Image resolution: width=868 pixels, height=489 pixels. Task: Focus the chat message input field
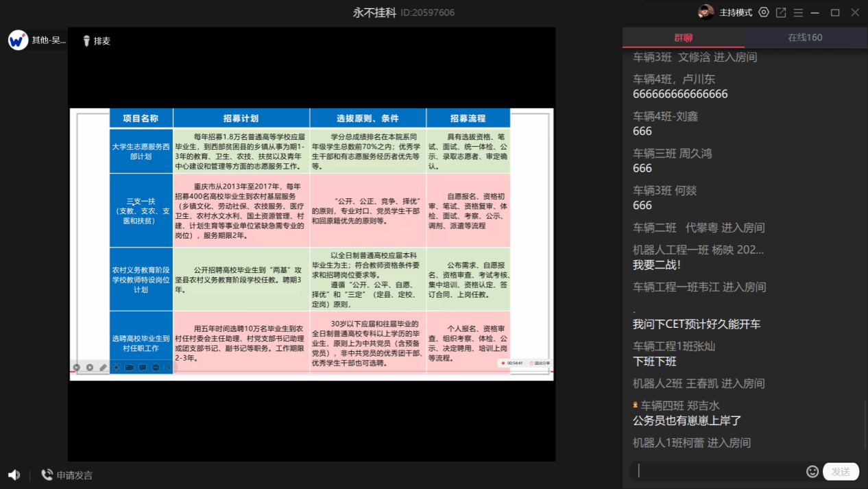click(x=716, y=471)
